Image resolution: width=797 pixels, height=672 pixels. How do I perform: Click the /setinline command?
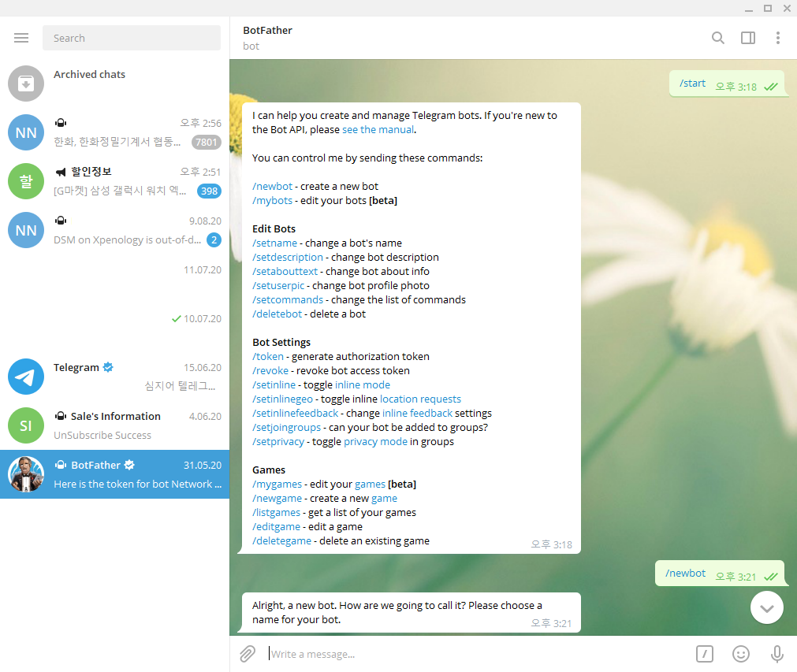click(274, 385)
